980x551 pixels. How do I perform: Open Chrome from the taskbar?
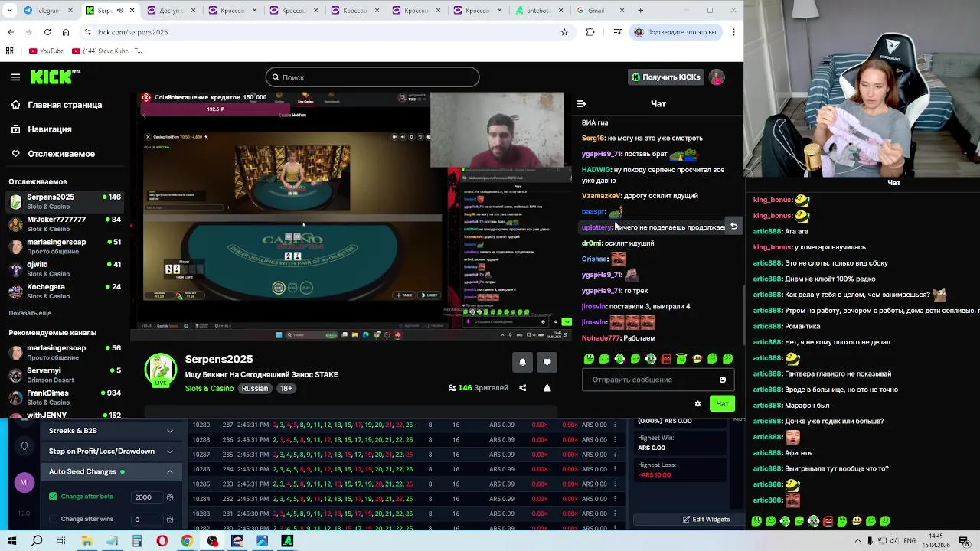tap(187, 541)
